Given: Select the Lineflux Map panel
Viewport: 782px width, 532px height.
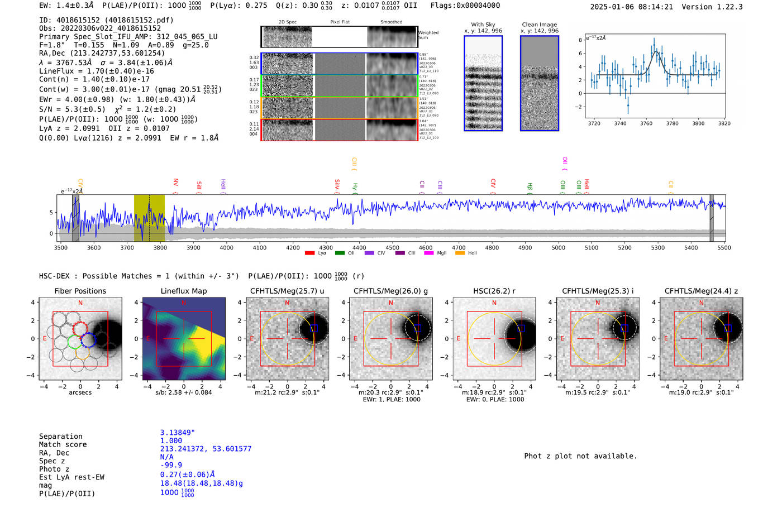Looking at the screenshot, I should 184,339.
